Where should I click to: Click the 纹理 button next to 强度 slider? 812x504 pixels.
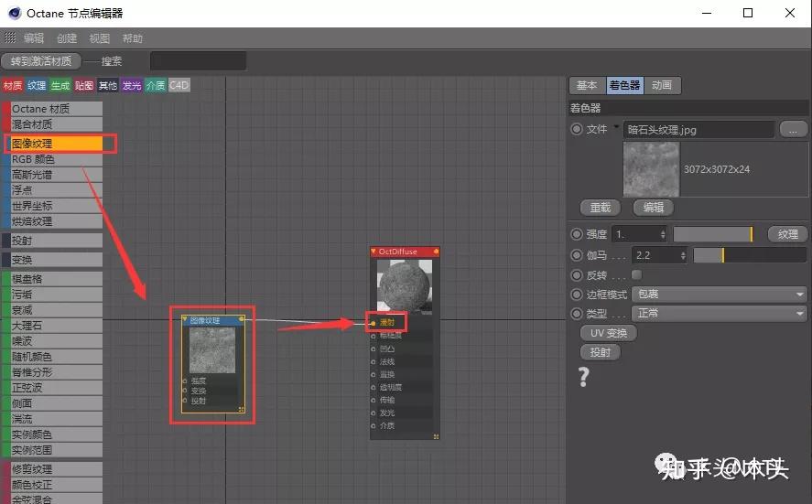[787, 234]
